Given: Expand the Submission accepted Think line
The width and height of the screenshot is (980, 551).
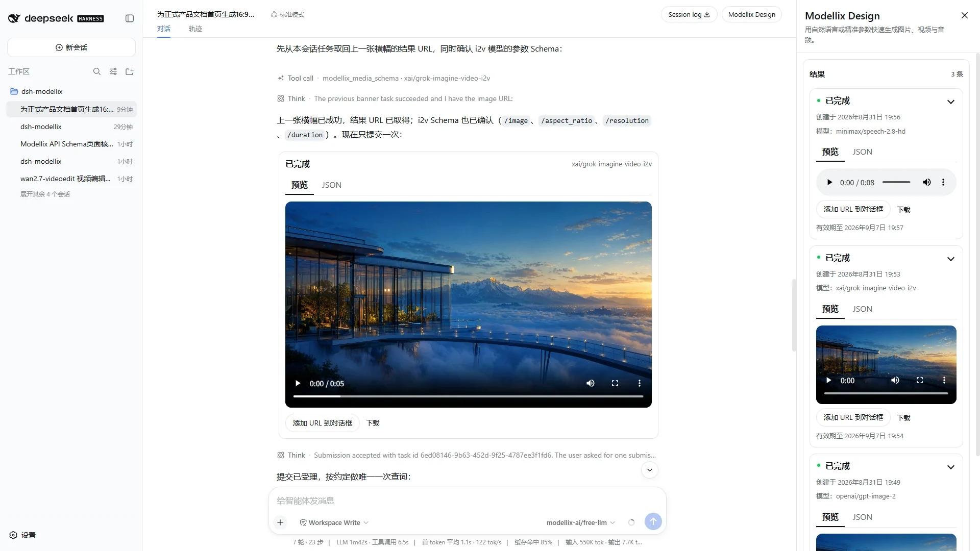Looking at the screenshot, I should pyautogui.click(x=467, y=455).
